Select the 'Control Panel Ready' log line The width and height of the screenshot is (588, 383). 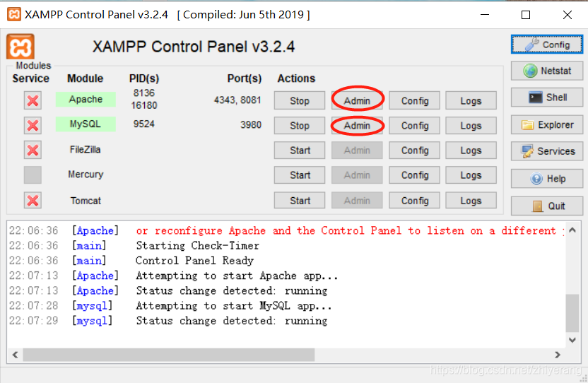point(194,260)
